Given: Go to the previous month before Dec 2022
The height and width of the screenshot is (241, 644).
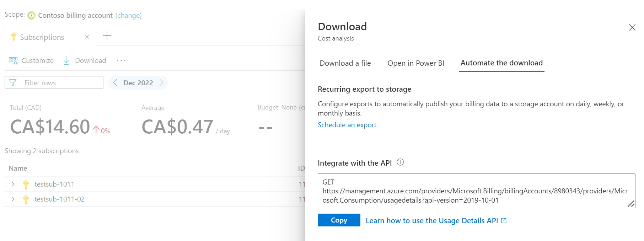Looking at the screenshot, I should coord(115,83).
